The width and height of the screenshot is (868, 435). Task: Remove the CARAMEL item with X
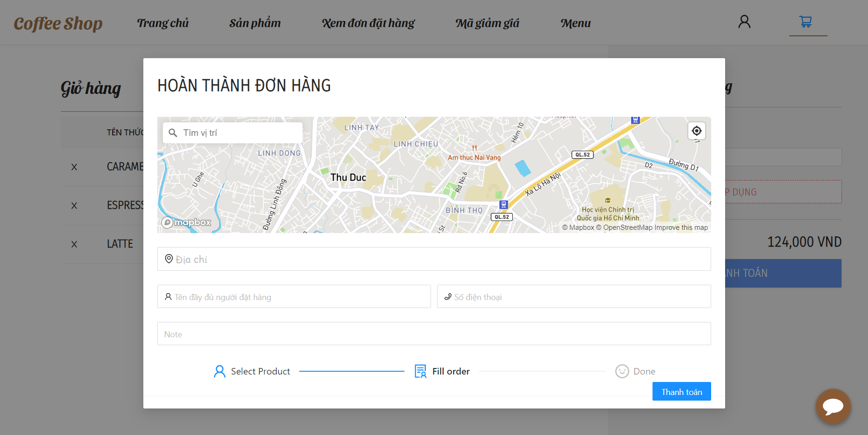74,167
